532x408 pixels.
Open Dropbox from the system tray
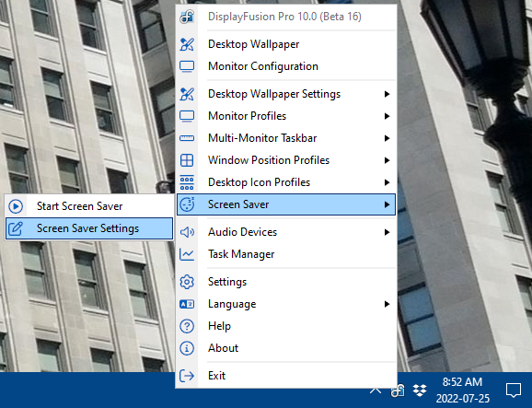click(x=420, y=391)
